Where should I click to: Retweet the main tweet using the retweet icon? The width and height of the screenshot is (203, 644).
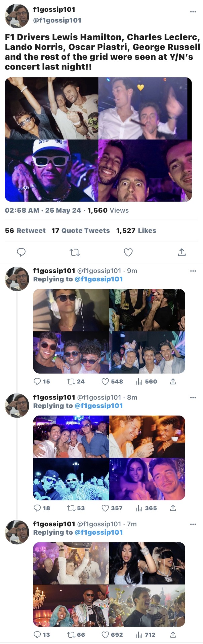point(75,252)
